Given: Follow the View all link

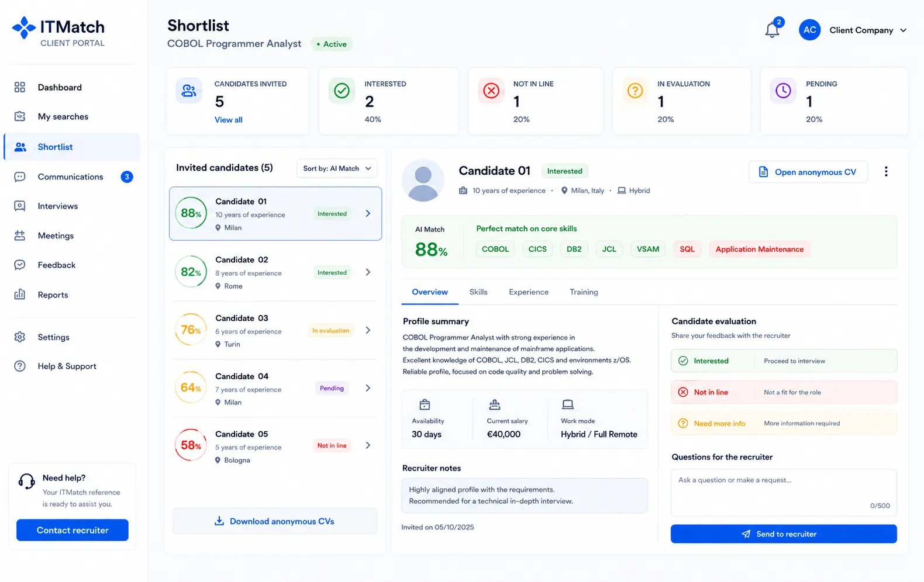Looking at the screenshot, I should pos(228,120).
